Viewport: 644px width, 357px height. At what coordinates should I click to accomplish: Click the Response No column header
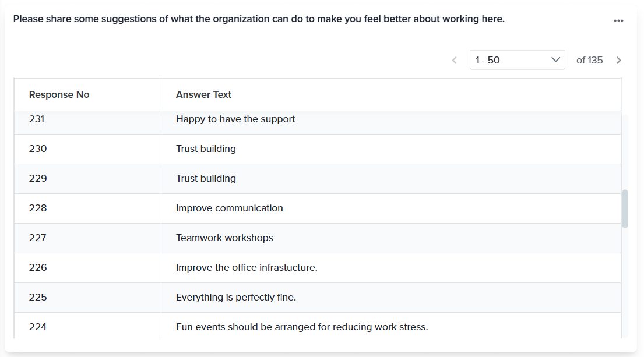pyautogui.click(x=59, y=94)
